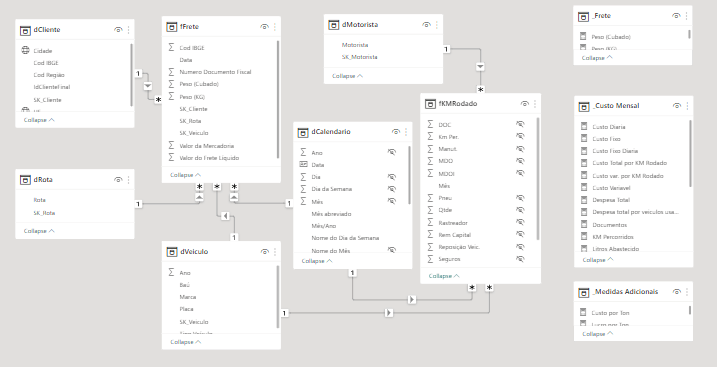
Task: Click the direction arrow on dCalendario to fKMRodado relationship
Action: [412, 299]
